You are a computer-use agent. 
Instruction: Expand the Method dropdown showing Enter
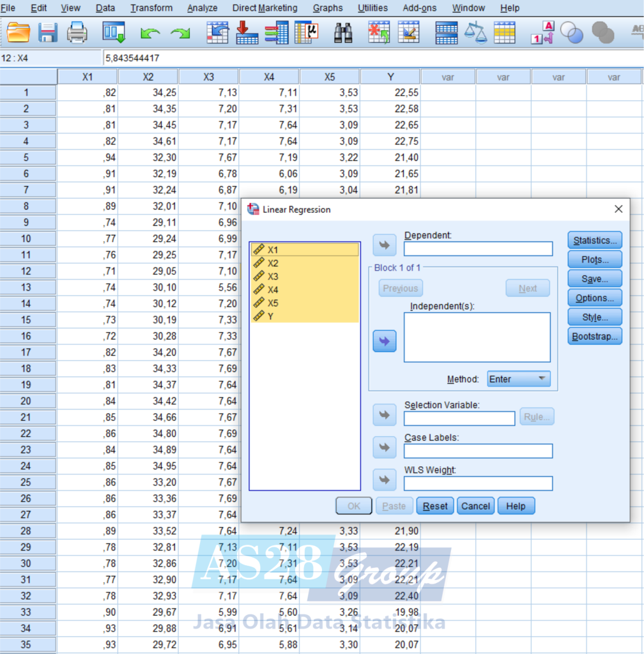pyautogui.click(x=518, y=379)
